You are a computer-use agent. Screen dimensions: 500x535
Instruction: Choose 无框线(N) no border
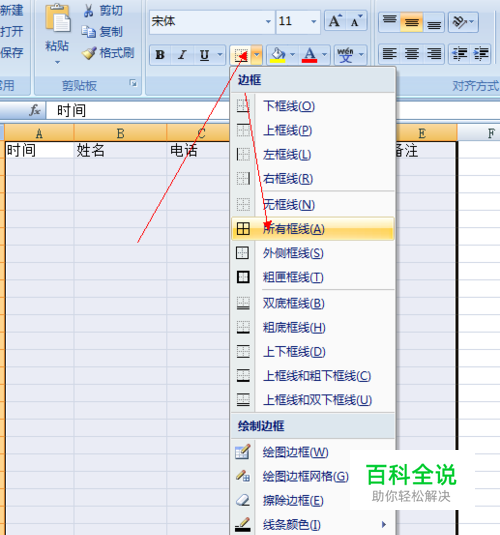[x=313, y=205]
